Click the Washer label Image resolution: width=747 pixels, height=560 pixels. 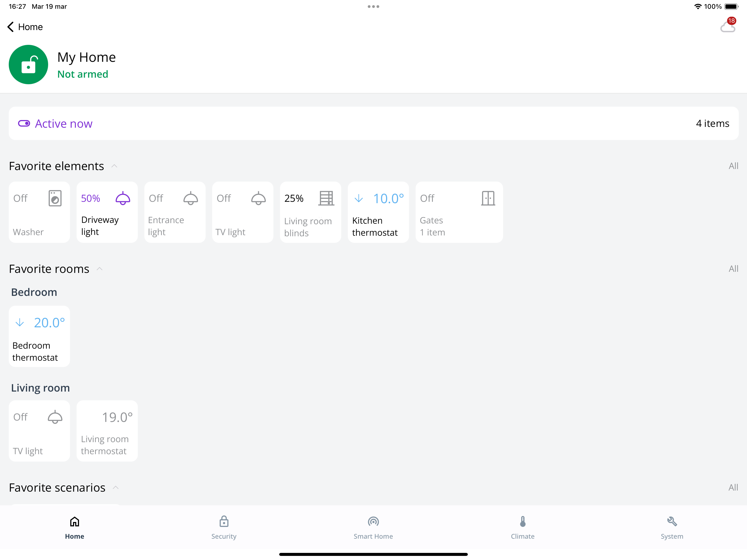(28, 232)
